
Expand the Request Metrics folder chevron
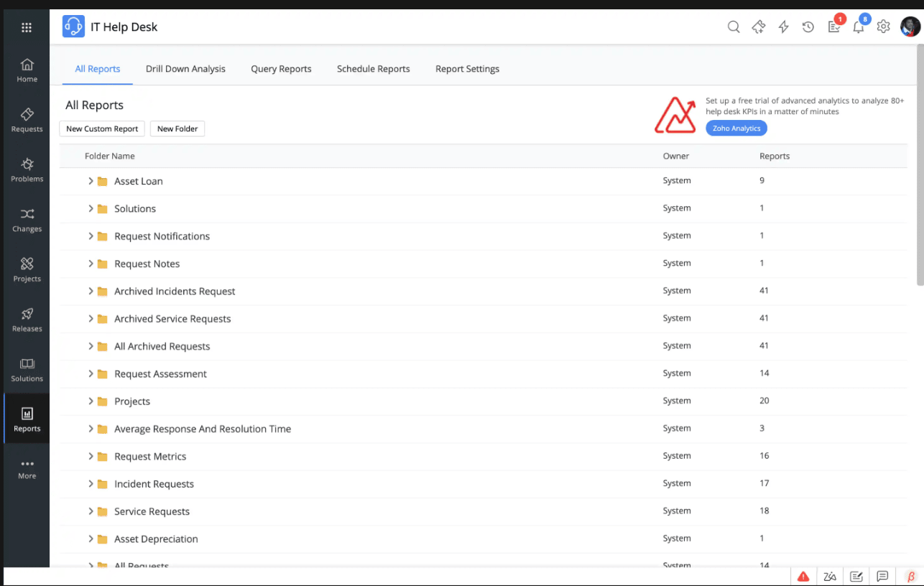(91, 456)
